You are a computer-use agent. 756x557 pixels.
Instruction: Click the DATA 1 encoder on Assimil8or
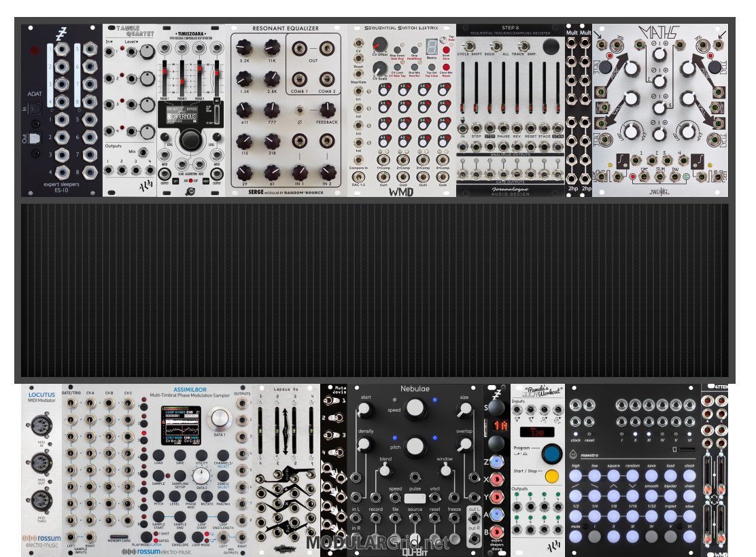pos(220,418)
